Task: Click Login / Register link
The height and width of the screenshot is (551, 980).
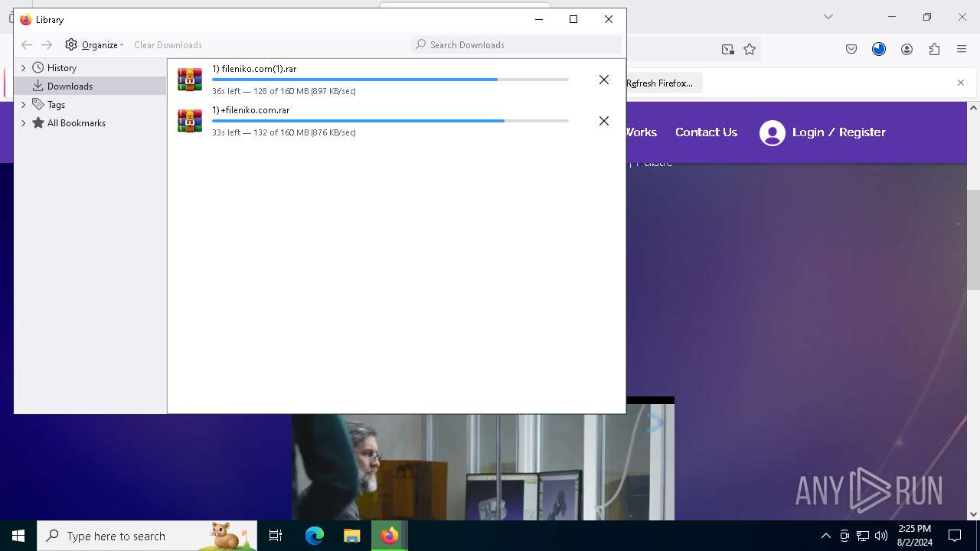Action: coord(839,132)
